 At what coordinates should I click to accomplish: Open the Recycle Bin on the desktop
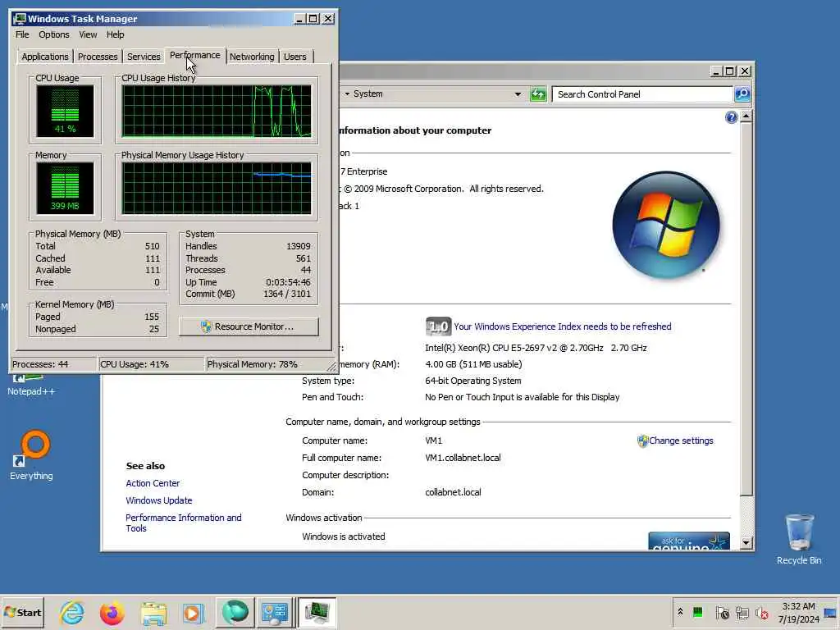(x=799, y=539)
